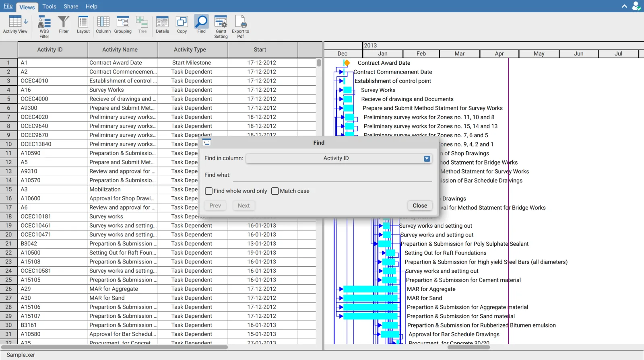
Task: Close the Find dialog
Action: (420, 206)
